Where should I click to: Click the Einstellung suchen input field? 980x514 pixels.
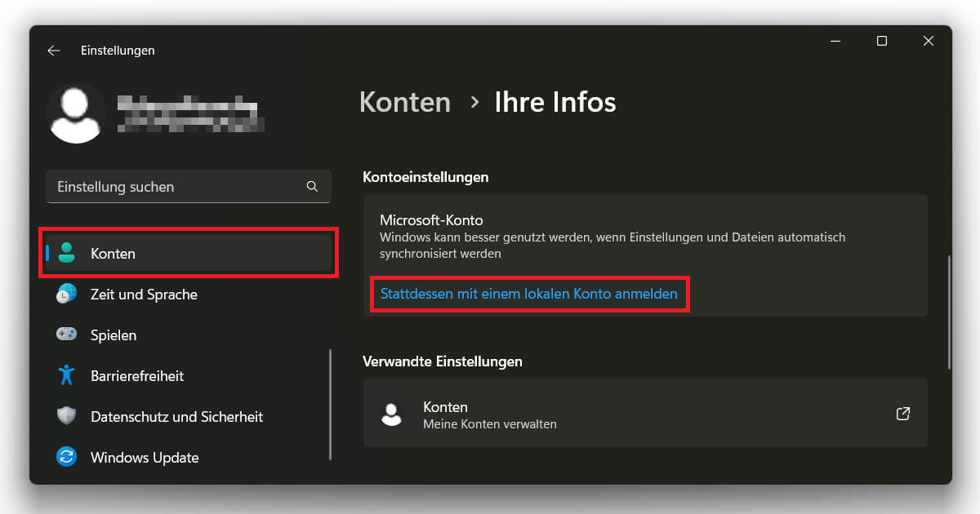163,186
